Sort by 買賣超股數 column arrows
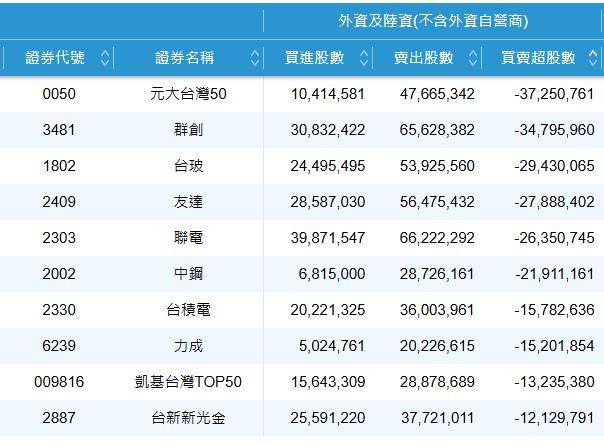Viewport: 604px width, 445px height. (x=593, y=58)
